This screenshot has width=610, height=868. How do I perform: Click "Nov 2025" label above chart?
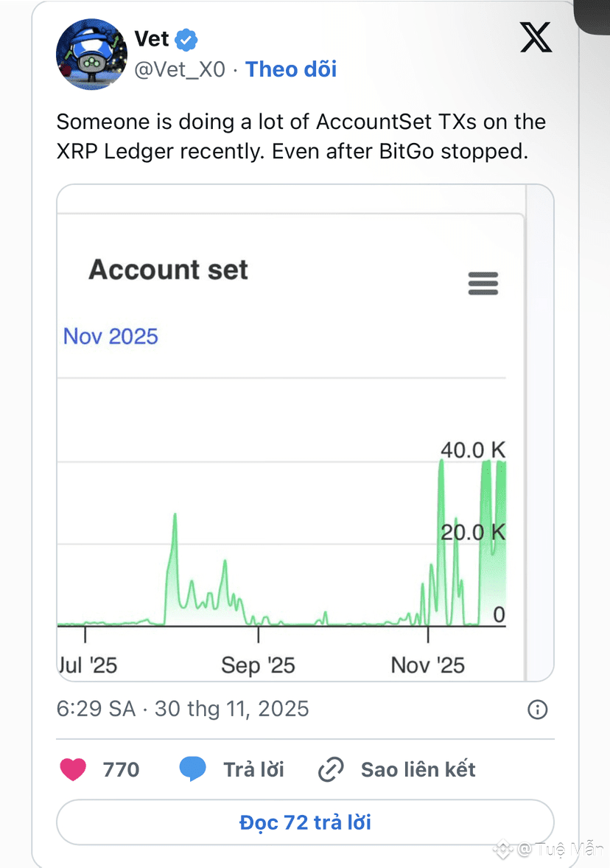point(111,337)
